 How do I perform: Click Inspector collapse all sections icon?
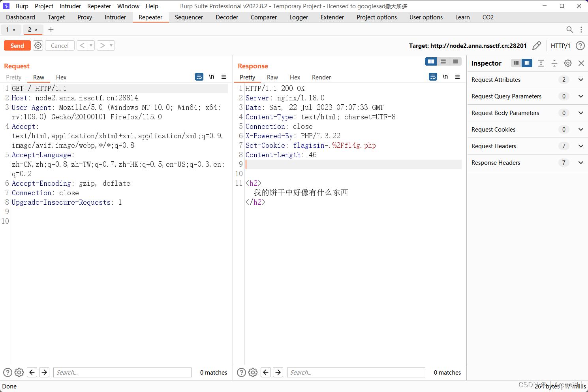click(x=554, y=63)
